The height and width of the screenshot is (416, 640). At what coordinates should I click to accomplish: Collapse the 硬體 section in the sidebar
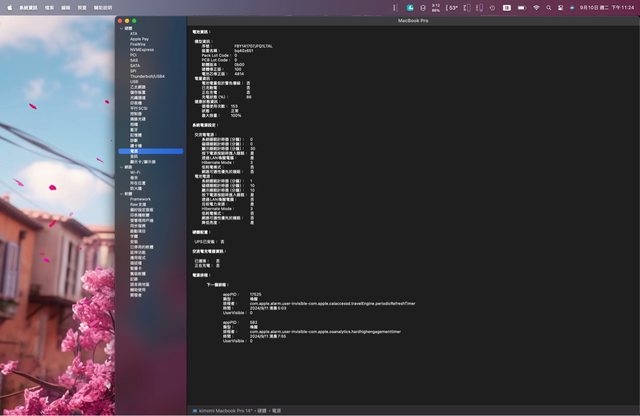tap(121, 28)
